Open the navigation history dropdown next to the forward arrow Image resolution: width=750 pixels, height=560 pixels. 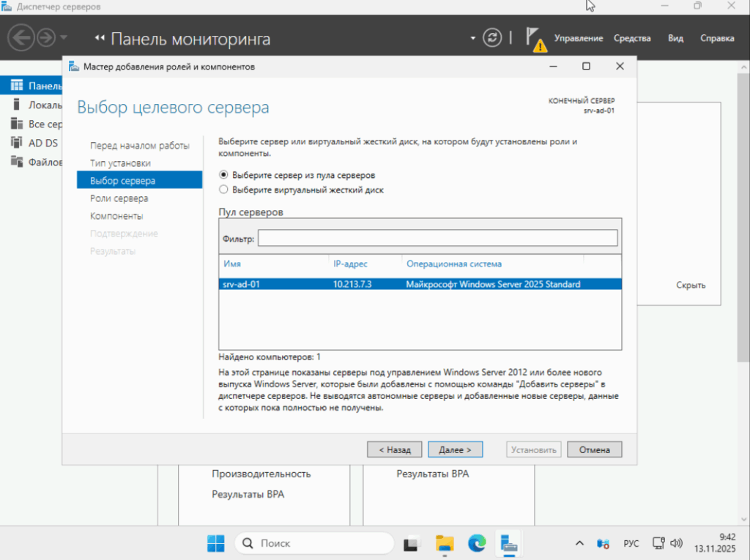(x=64, y=37)
